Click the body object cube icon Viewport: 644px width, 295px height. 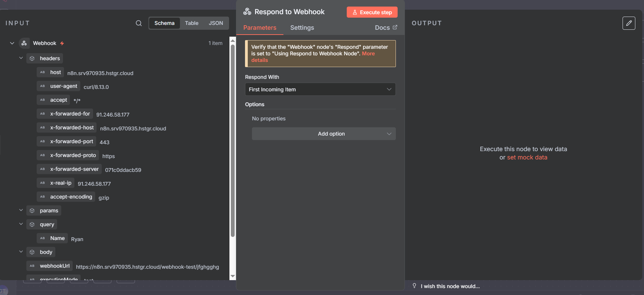32,252
